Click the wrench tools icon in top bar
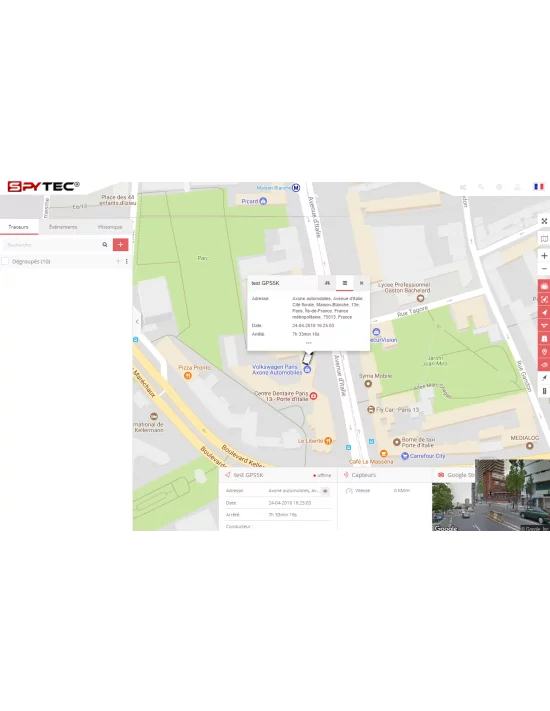 pyautogui.click(x=481, y=187)
